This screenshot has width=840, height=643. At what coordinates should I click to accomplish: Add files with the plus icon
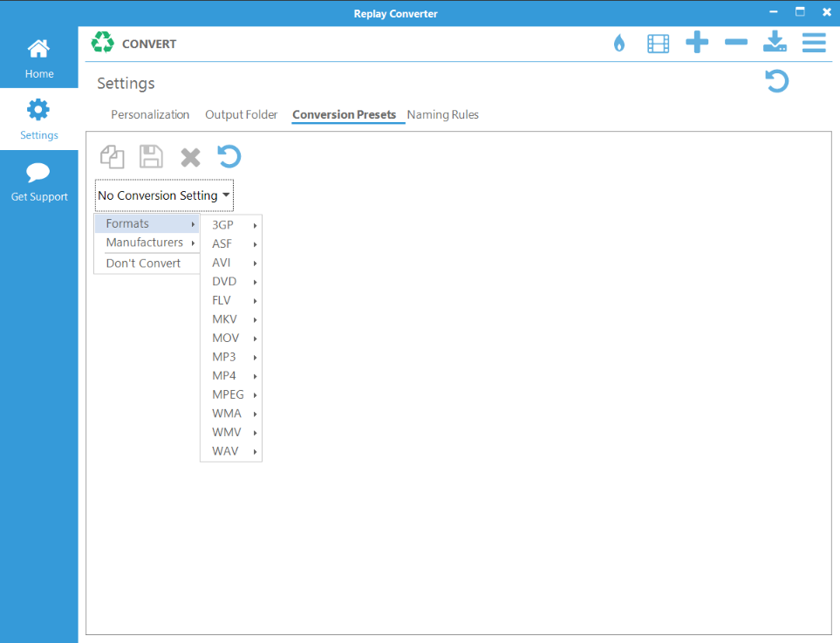[697, 42]
